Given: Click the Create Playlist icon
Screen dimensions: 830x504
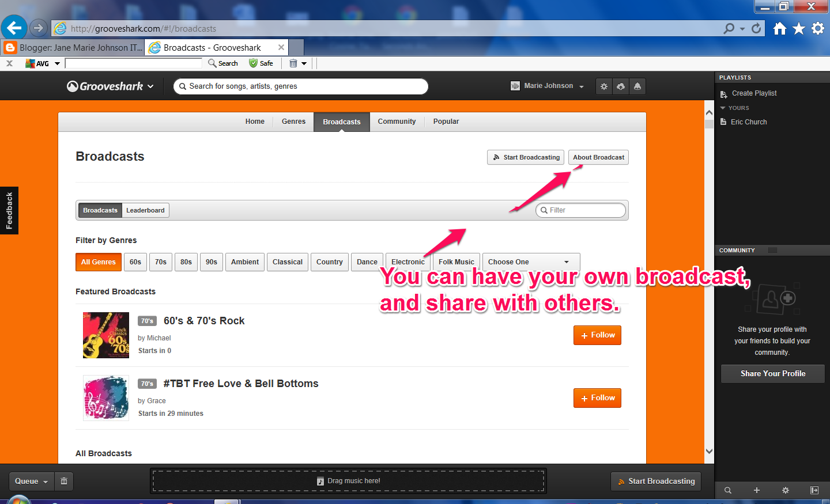Looking at the screenshot, I should click(x=723, y=94).
